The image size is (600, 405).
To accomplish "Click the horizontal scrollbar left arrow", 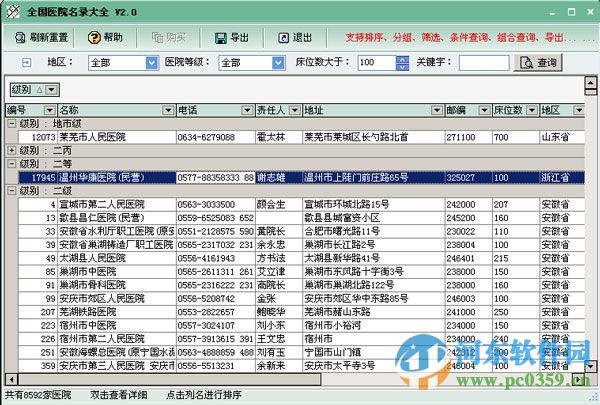I will click(11, 379).
